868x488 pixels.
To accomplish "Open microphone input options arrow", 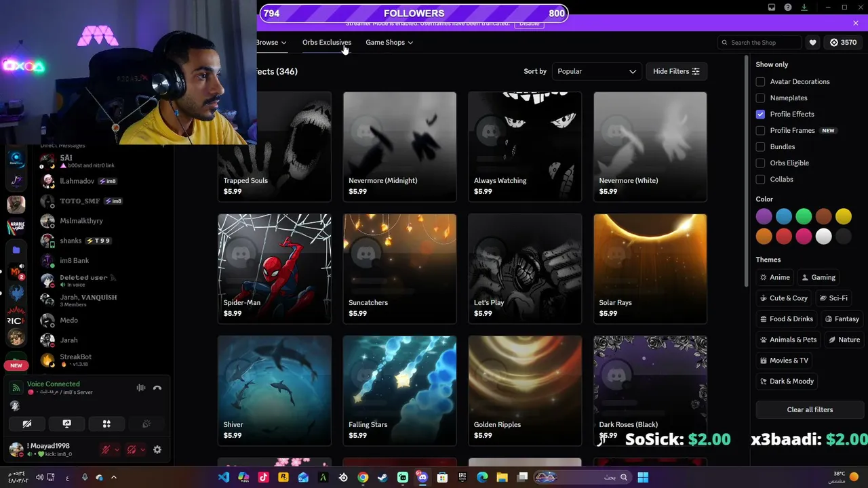I will coord(117,449).
